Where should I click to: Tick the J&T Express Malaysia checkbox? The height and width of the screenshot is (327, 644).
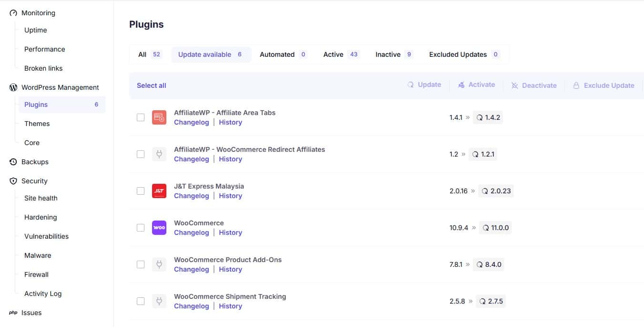tap(141, 191)
